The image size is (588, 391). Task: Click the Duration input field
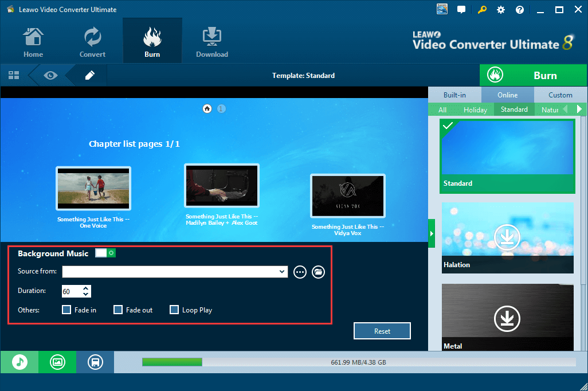click(72, 291)
